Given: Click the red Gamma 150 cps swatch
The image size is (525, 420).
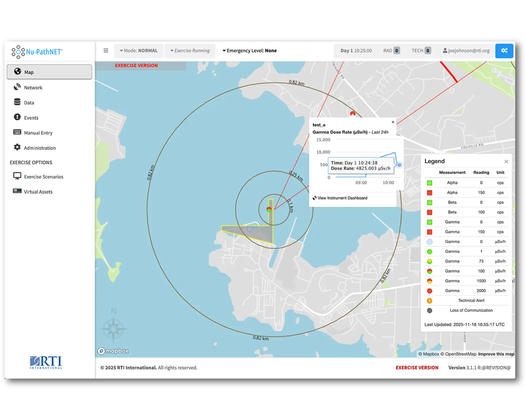Looking at the screenshot, I should click(430, 232).
